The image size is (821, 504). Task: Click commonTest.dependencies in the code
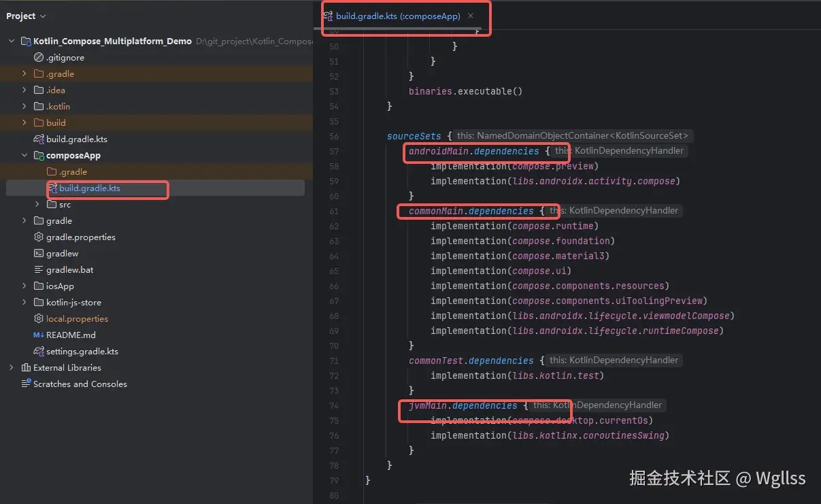coord(471,360)
